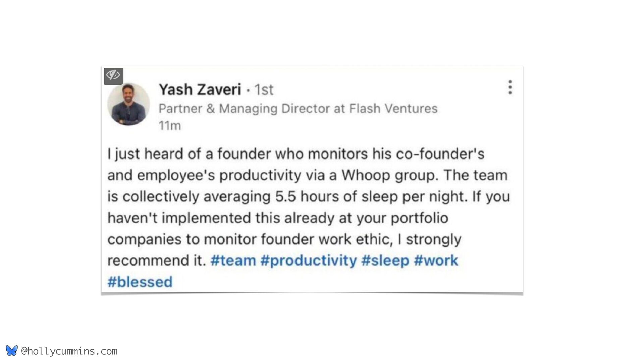Open the Yash Zaveri profile name link

tap(200, 90)
